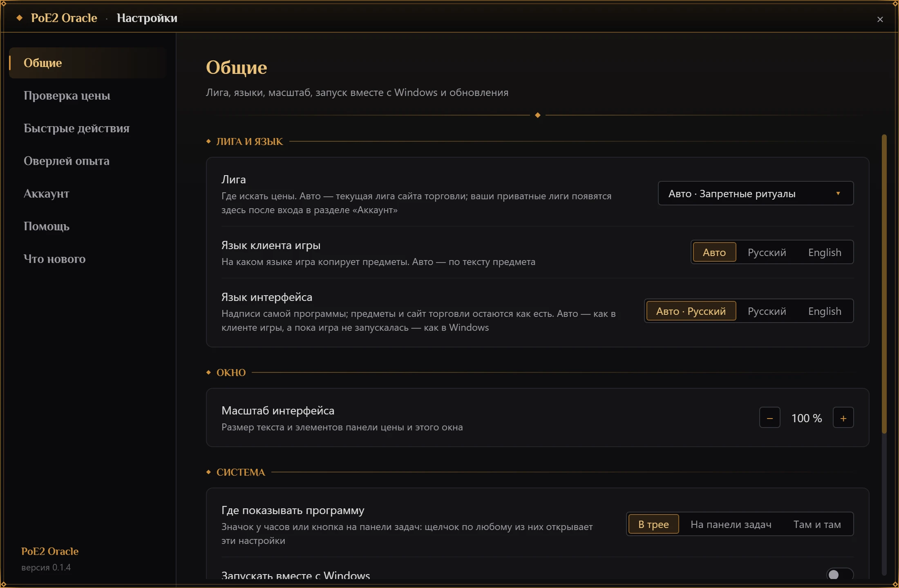This screenshot has height=588, width=899.
Task: Click the 100 % scale value
Action: 806,418
